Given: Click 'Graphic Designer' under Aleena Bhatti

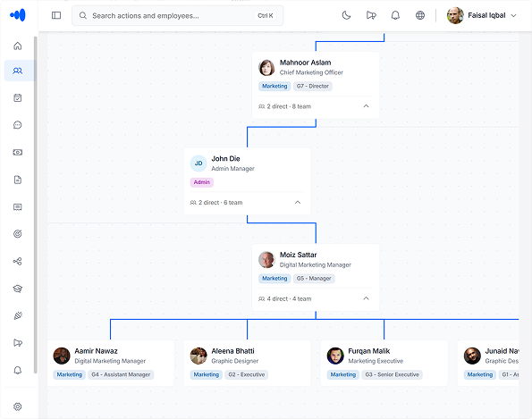Looking at the screenshot, I should (x=235, y=361).
